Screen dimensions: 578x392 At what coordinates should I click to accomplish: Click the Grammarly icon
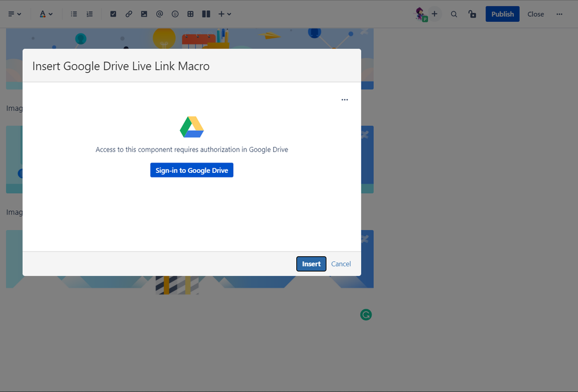pos(366,315)
